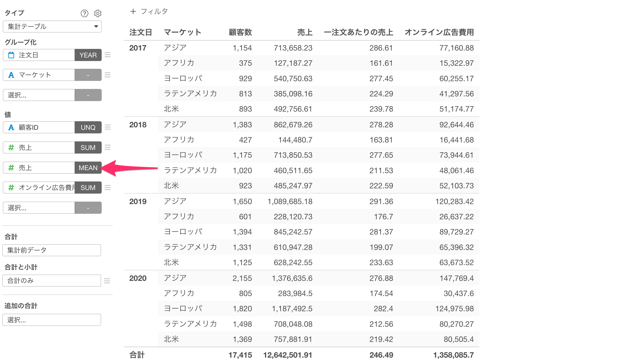The width and height of the screenshot is (641, 364).
Task: Open the 集計テーブル type dropdown
Action: pyautogui.click(x=52, y=27)
